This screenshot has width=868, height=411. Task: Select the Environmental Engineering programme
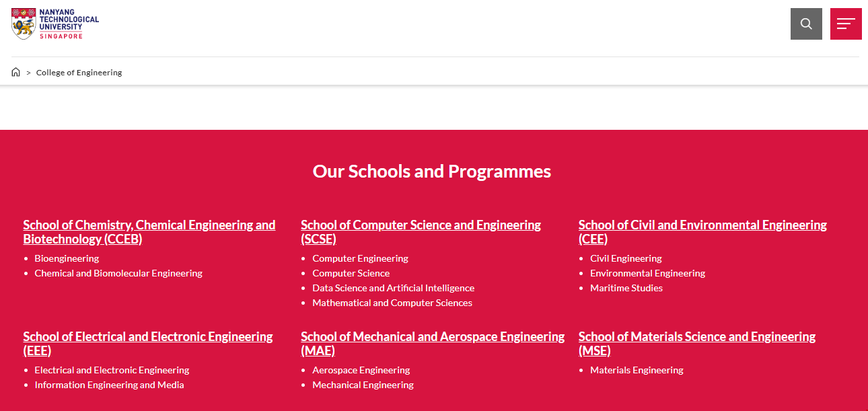[647, 272]
